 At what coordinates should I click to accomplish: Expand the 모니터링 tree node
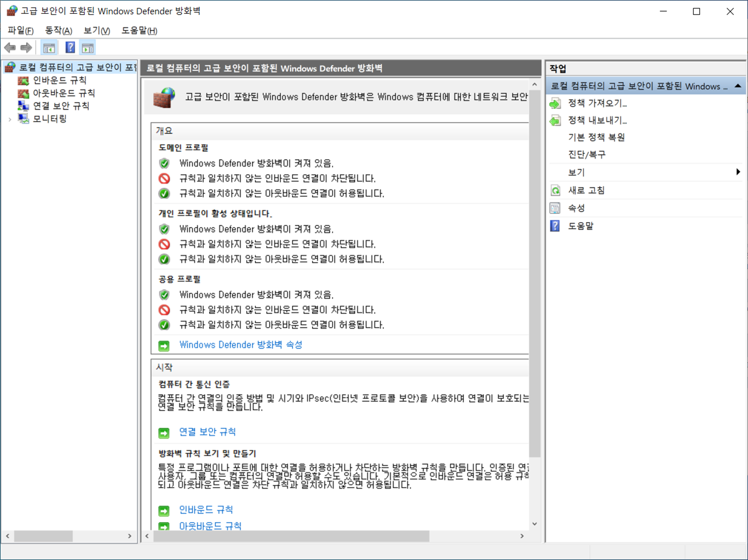click(x=10, y=119)
